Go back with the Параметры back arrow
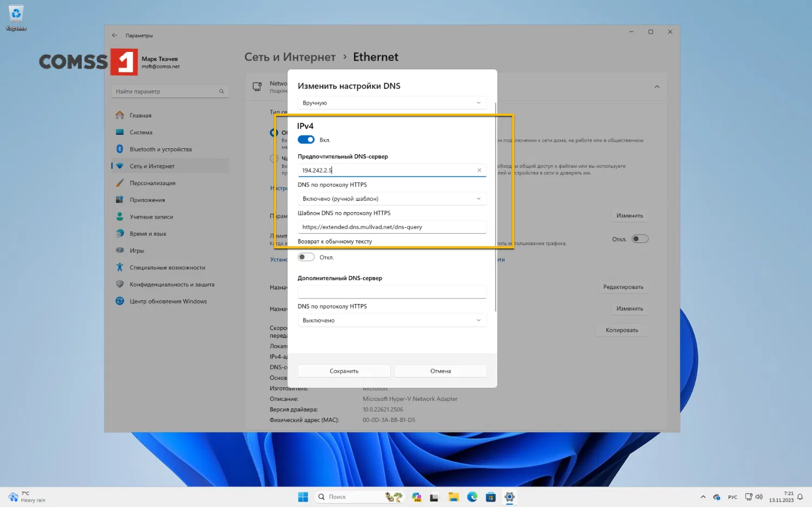 [114, 36]
